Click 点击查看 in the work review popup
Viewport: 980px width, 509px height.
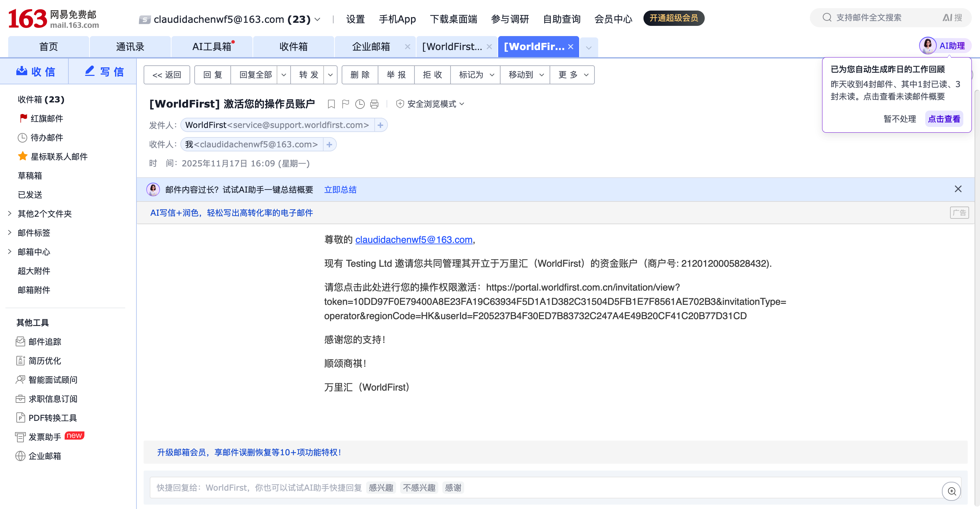tap(944, 119)
